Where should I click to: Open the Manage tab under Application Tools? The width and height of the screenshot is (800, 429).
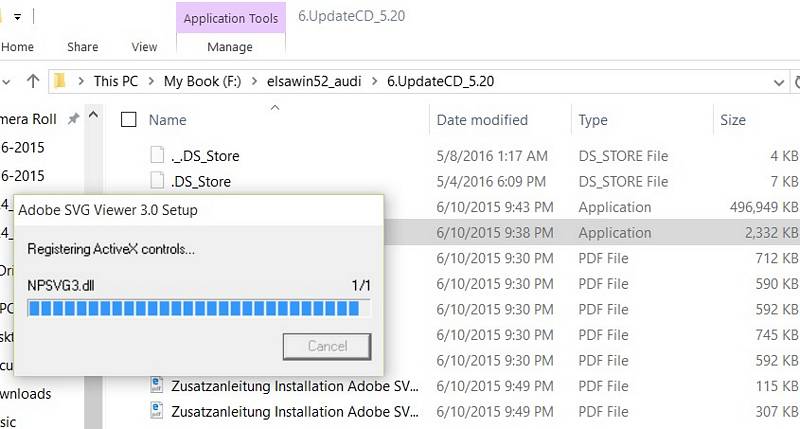click(229, 47)
